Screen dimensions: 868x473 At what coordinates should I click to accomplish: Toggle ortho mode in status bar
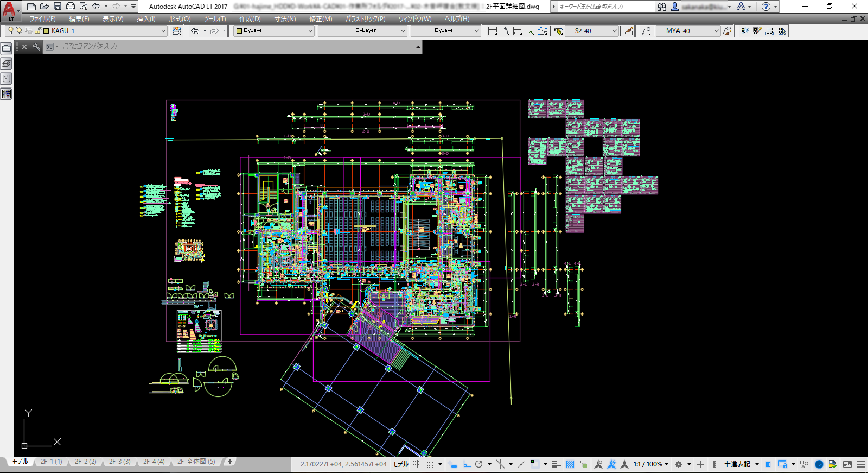pyautogui.click(x=467, y=464)
